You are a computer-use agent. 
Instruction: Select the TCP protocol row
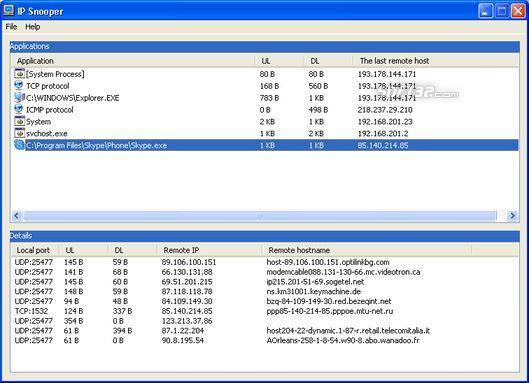(265, 86)
